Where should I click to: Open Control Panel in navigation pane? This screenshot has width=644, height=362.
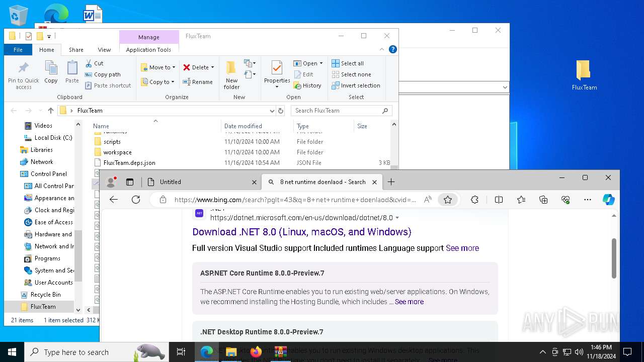tap(49, 174)
